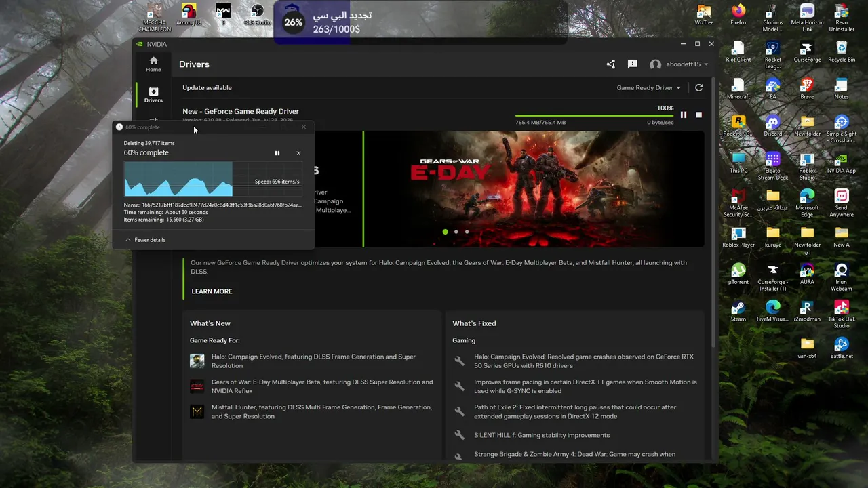Open Send Anywhere desktop shortcut
Screen dimensions: 868x488
click(x=842, y=203)
